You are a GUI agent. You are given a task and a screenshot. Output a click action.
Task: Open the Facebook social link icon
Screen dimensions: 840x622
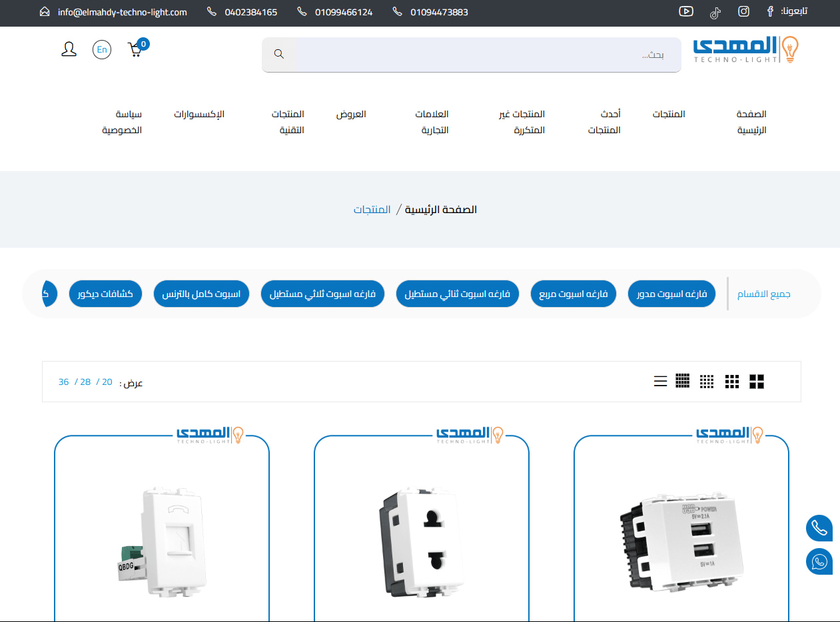[770, 11]
